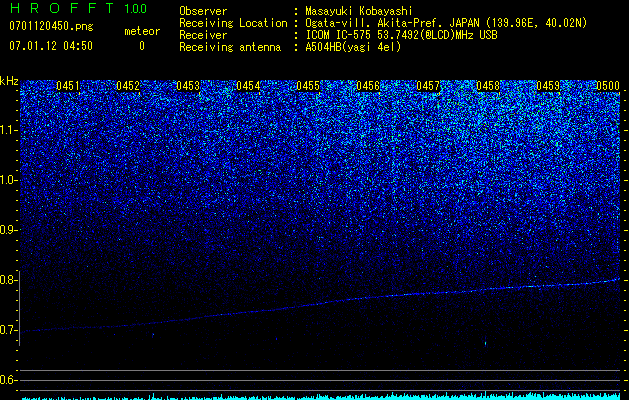Click the cyan signal-level strip at the bottom
The width and height of the screenshot is (629, 400).
[321, 397]
